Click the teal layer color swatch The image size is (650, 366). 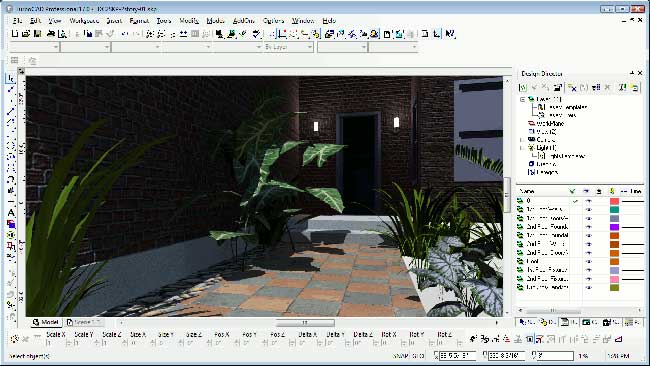614,210
